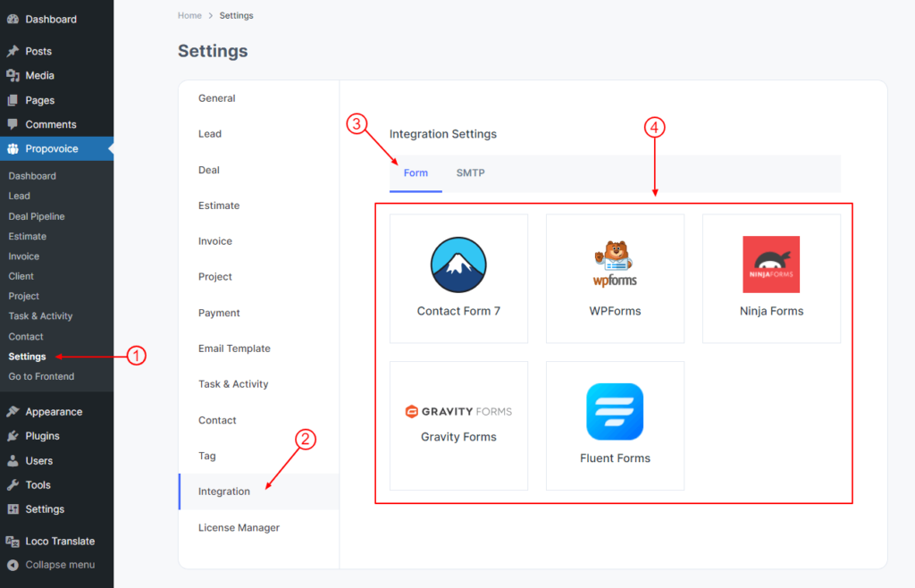
Task: Click the Ninja Forms card label
Action: click(771, 311)
